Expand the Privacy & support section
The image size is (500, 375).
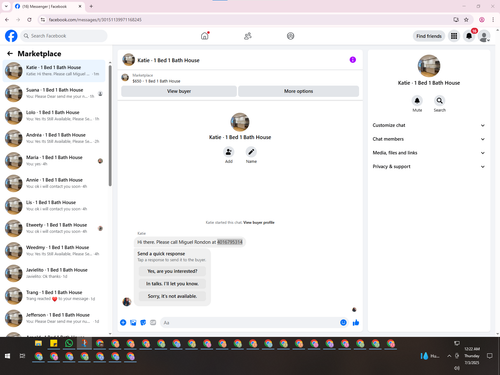coord(429,166)
